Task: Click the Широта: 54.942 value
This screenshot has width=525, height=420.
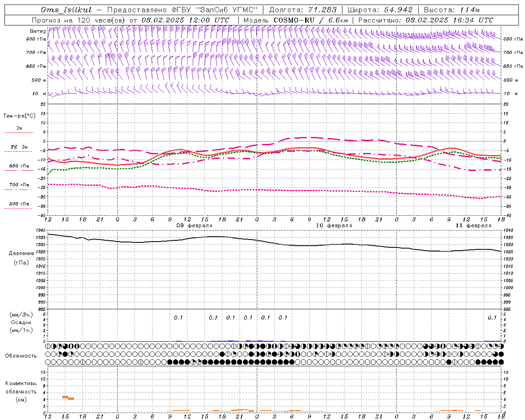Action: [x=380, y=10]
